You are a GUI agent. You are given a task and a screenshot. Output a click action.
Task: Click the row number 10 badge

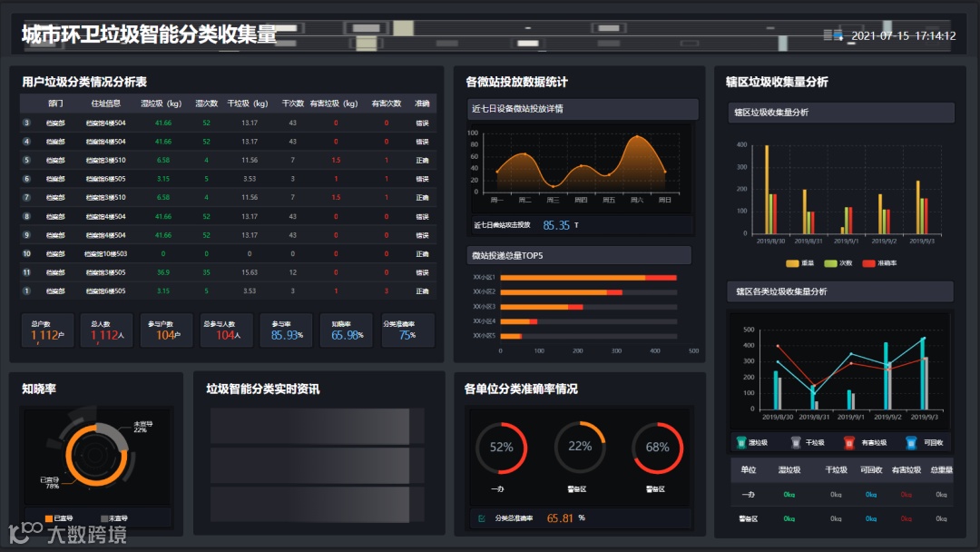[x=26, y=254]
